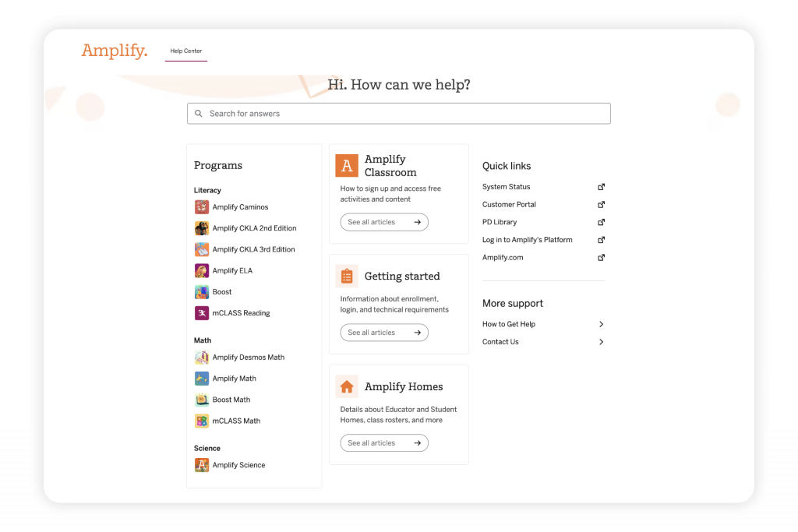Open the Boost literacy link
This screenshot has width=798, height=532.
[222, 292]
